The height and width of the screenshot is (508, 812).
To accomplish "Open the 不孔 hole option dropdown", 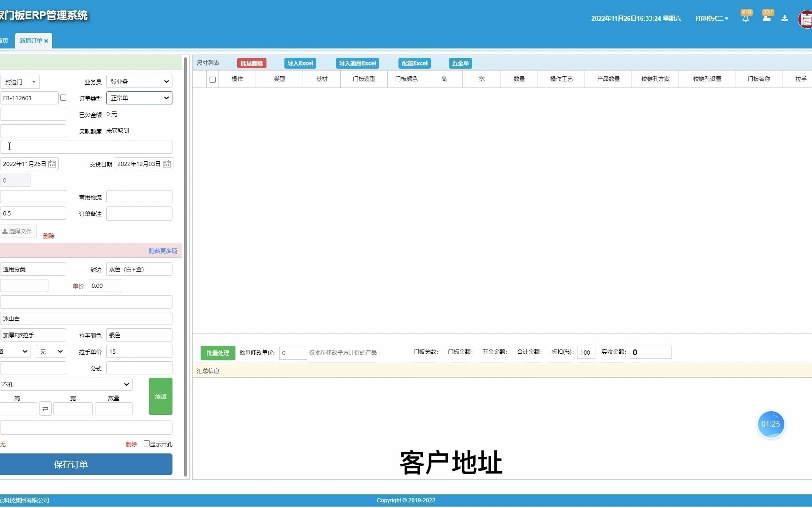I will [66, 384].
